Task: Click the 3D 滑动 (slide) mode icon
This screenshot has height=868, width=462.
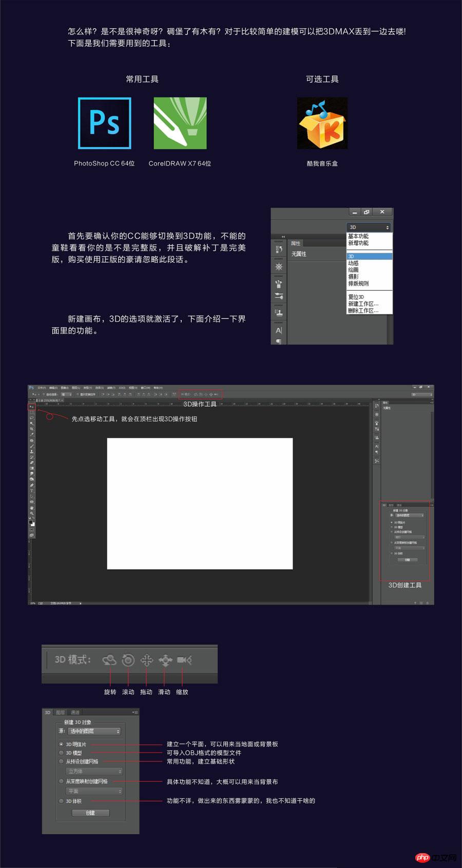Action: 165,660
